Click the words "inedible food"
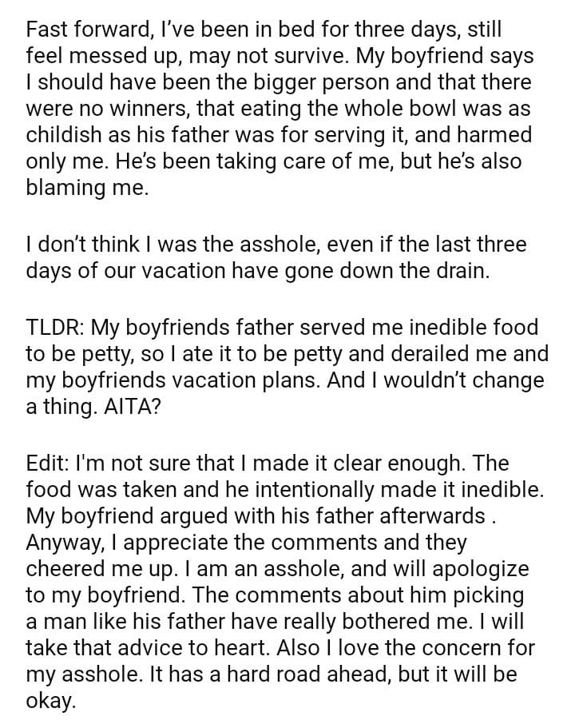The image size is (575, 728). coord(460,328)
